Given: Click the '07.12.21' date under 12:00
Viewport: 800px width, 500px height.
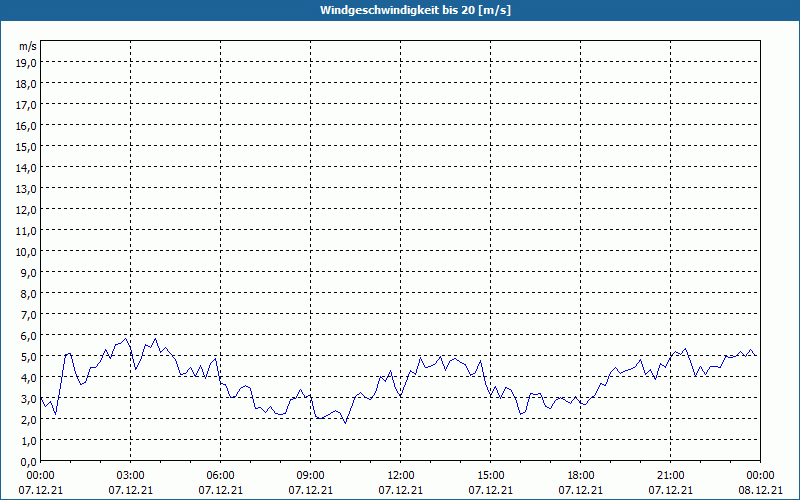Looking at the screenshot, I should pyautogui.click(x=401, y=490).
